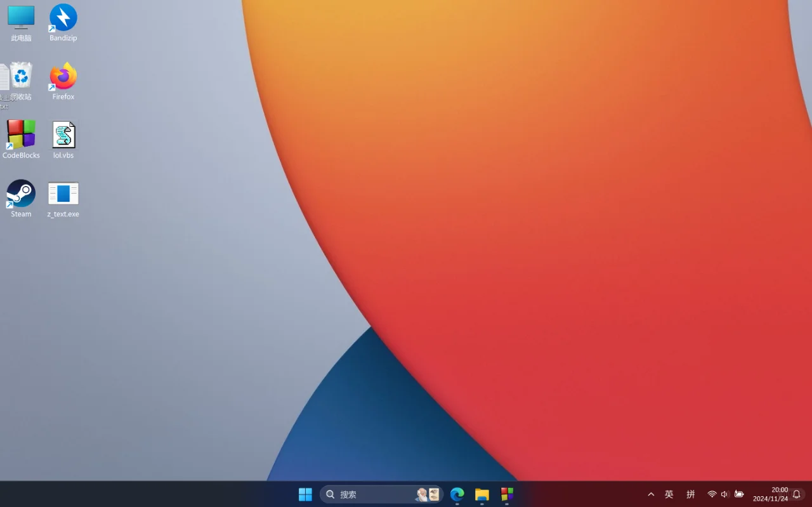The width and height of the screenshot is (812, 507).
Task: Open the volume slider flyout
Action: tap(724, 494)
